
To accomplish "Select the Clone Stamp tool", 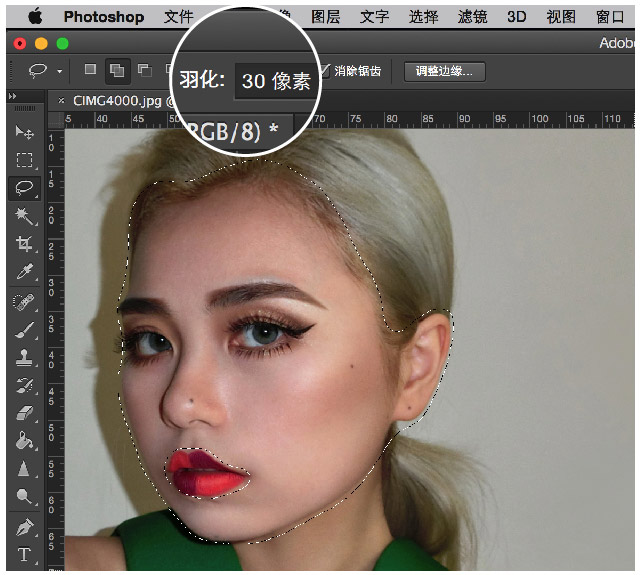I will pos(25,357).
